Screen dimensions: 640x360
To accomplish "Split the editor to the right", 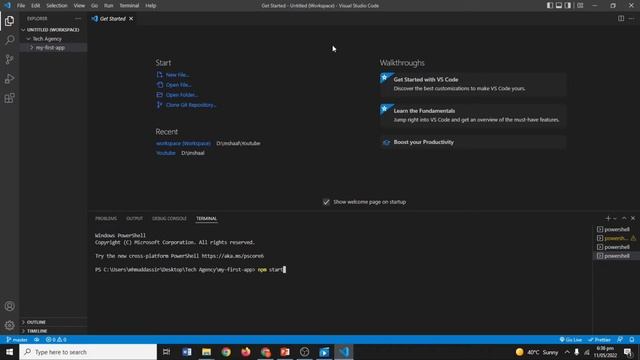I will (621, 18).
